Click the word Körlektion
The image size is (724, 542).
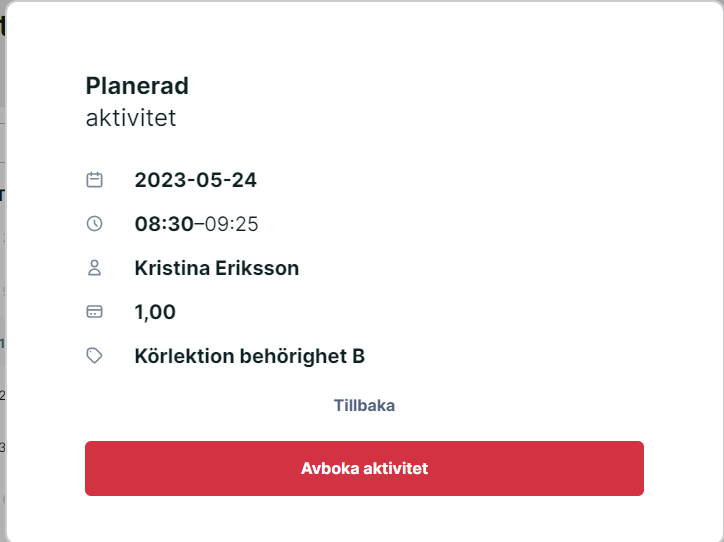[185, 356]
